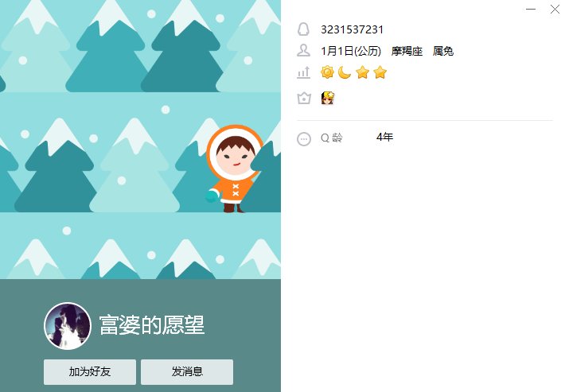Click the moon level badge

pos(345,72)
